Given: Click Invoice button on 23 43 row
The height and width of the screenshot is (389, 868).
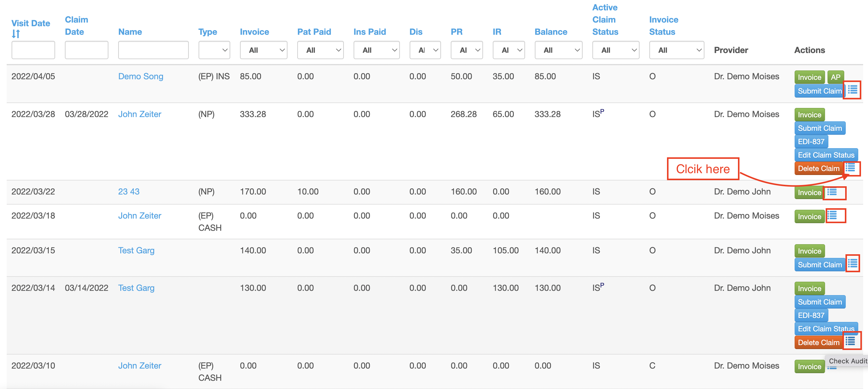Looking at the screenshot, I should click(809, 193).
